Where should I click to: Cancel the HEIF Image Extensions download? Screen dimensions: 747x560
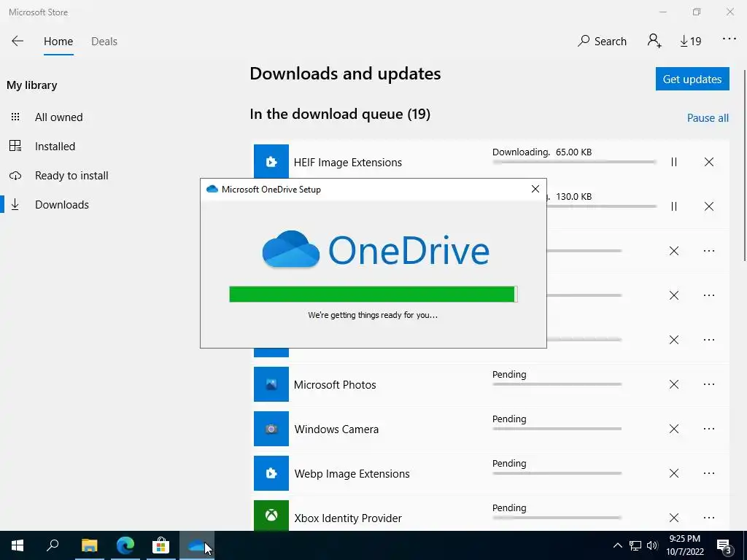[709, 162]
